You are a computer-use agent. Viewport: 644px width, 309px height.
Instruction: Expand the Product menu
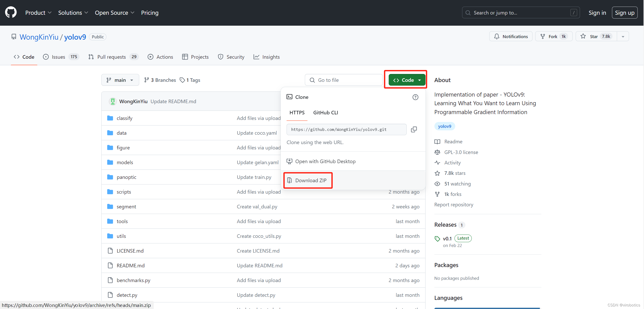click(38, 13)
